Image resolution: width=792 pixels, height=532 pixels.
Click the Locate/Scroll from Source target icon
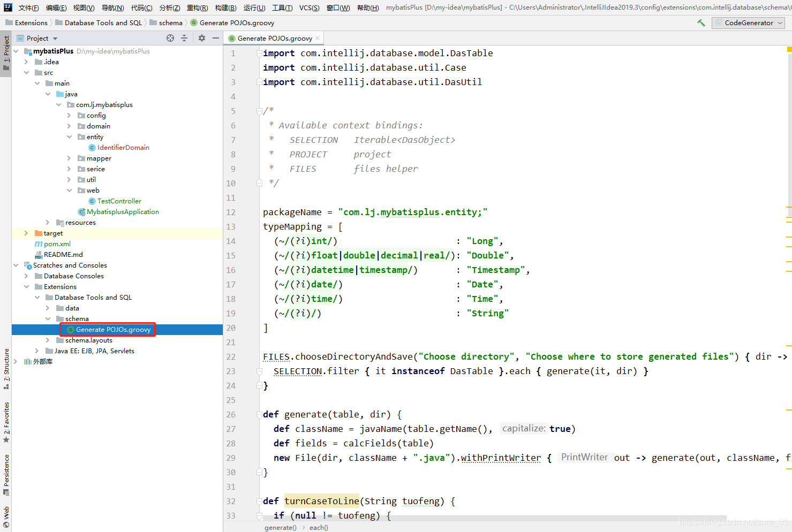pos(170,38)
